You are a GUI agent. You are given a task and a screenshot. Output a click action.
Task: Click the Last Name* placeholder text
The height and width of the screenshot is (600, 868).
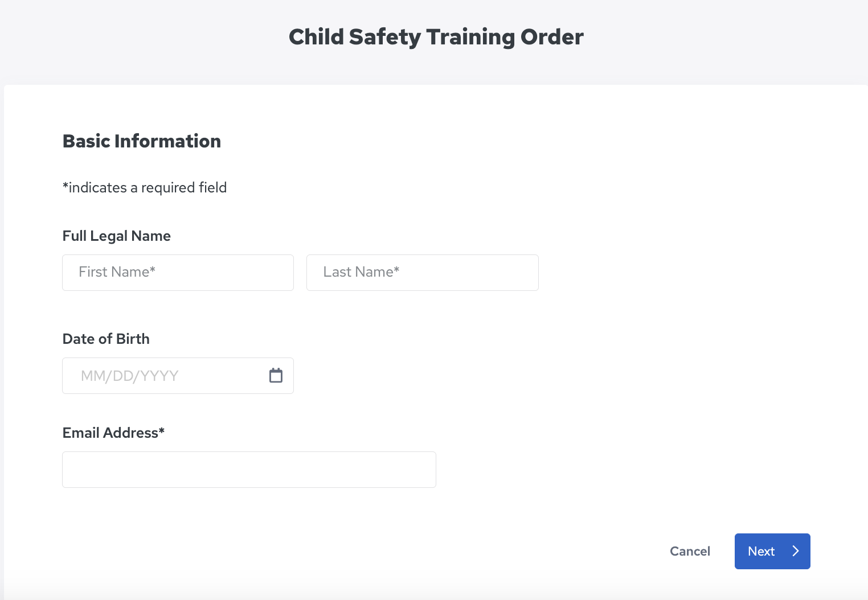tap(361, 272)
